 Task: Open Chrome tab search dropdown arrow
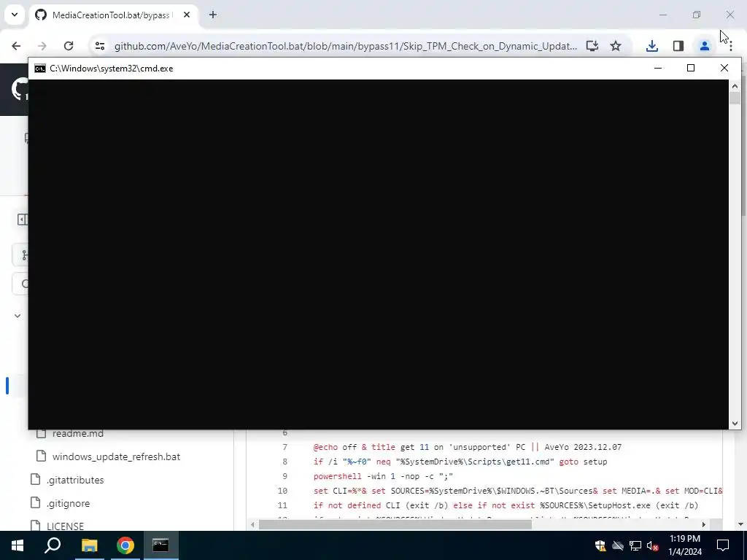15,15
